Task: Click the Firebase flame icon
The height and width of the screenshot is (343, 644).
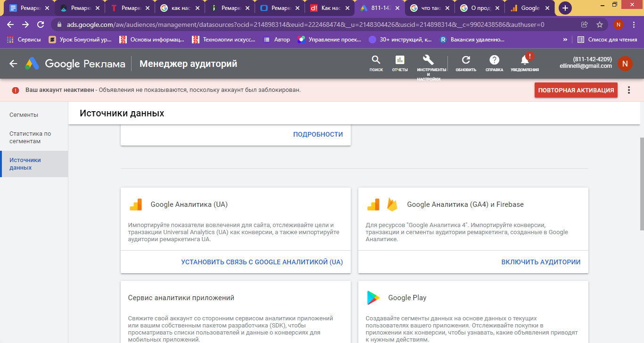Action: tap(392, 204)
